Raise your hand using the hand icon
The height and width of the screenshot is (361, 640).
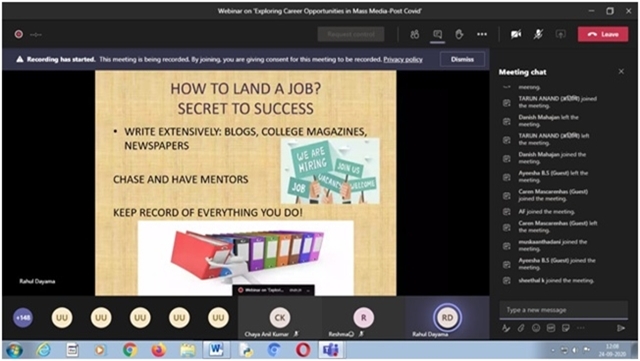point(459,35)
